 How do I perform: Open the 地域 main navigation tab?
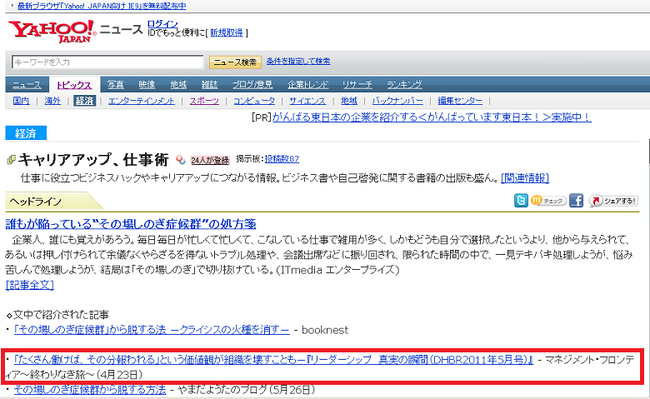[x=178, y=85]
